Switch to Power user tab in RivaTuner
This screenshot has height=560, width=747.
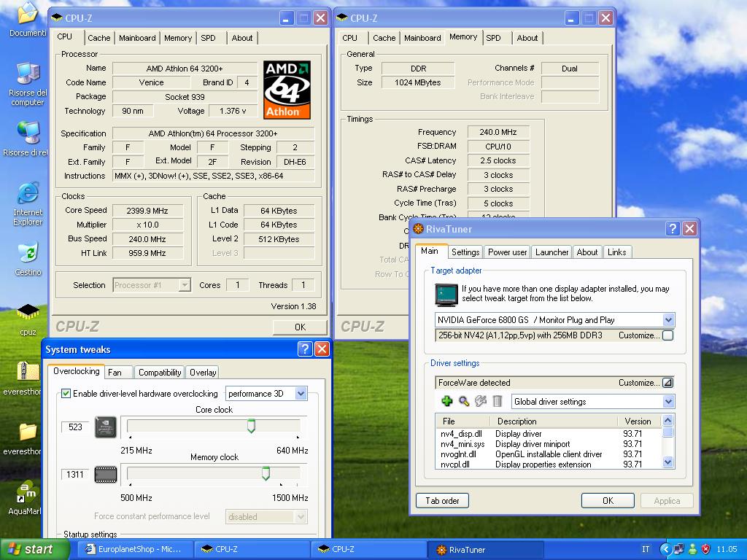tap(508, 252)
